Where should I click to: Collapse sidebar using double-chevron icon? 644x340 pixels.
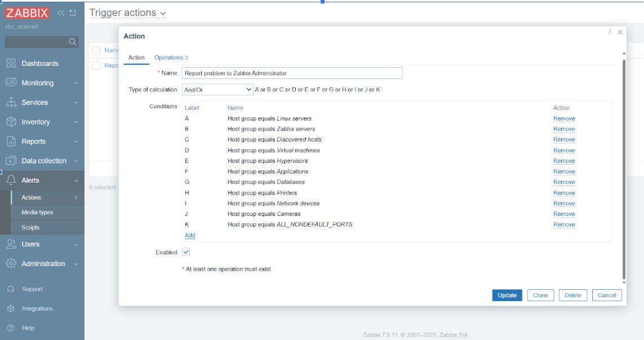[x=61, y=13]
